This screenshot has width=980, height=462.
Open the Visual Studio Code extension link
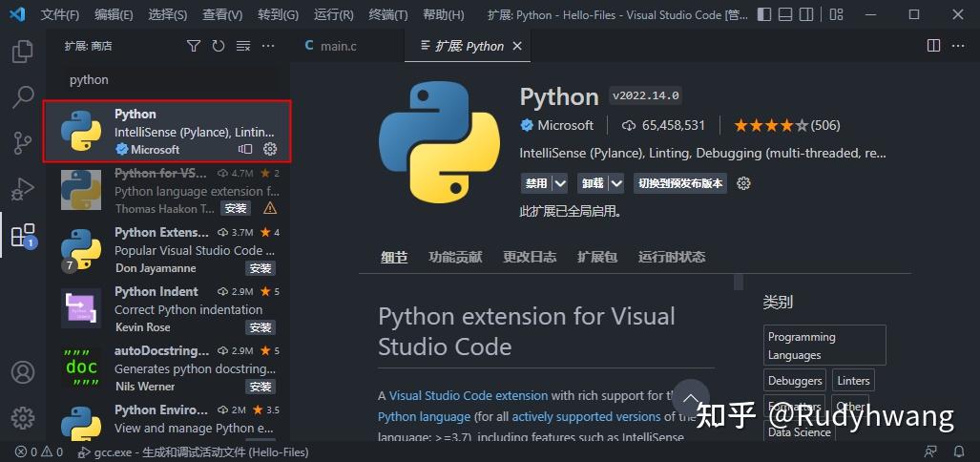[x=469, y=396]
